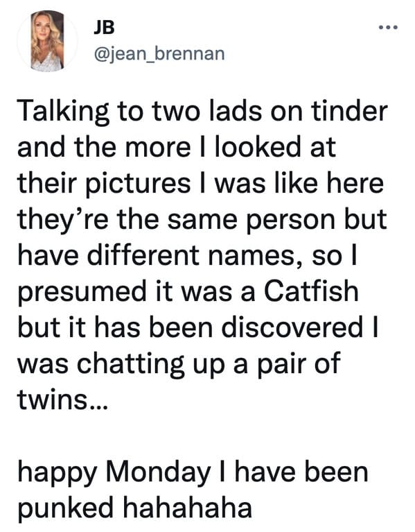
Task: Click the word 'punked' in the last line
Action: click(65, 509)
